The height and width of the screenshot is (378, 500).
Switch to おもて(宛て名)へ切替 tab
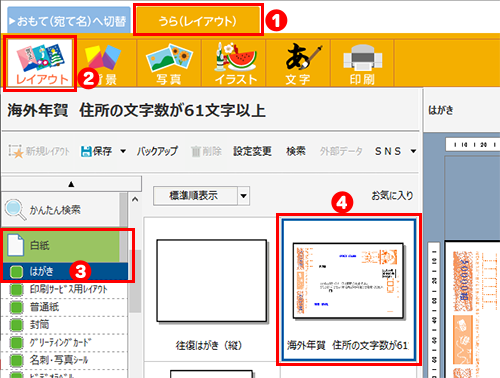click(x=69, y=21)
